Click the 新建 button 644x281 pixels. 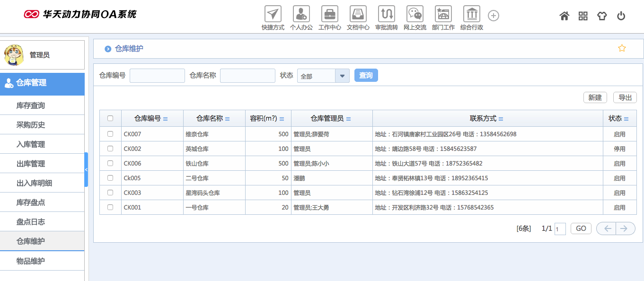point(595,97)
